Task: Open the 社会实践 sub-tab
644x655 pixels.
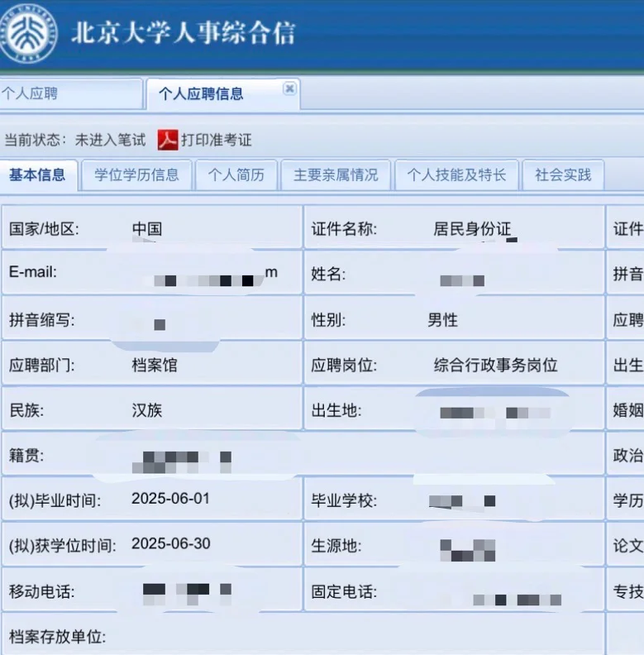Action: point(563,175)
